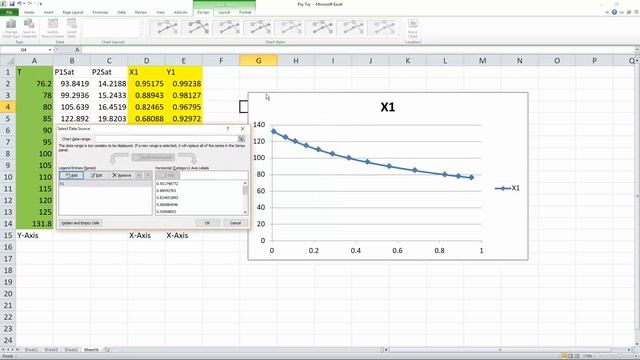
Task: Switch to the Formulas tab
Action: click(100, 12)
